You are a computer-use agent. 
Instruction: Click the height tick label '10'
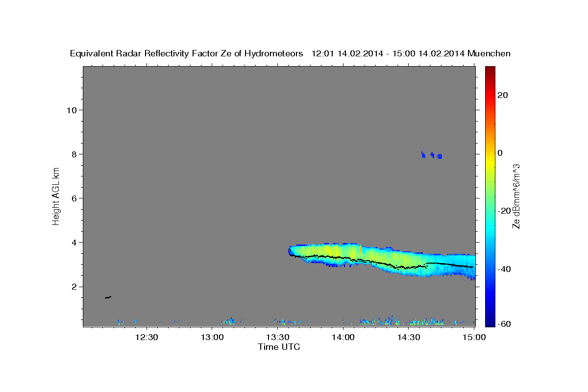pos(71,110)
